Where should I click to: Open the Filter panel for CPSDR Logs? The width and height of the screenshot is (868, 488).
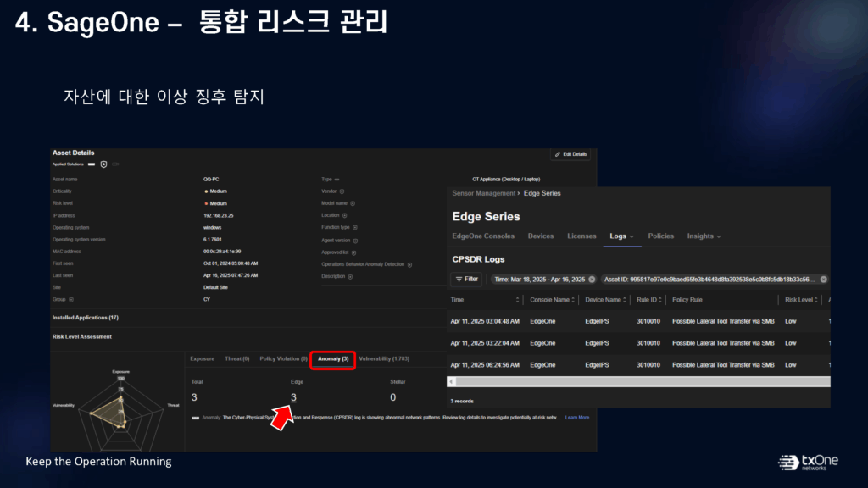pyautogui.click(x=467, y=279)
